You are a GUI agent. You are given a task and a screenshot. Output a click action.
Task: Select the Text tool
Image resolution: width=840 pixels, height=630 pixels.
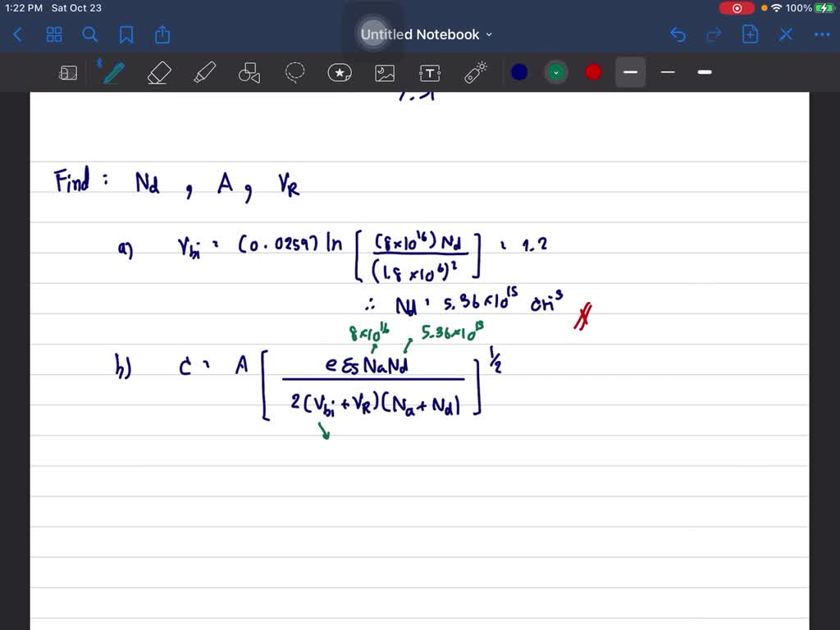click(429, 72)
